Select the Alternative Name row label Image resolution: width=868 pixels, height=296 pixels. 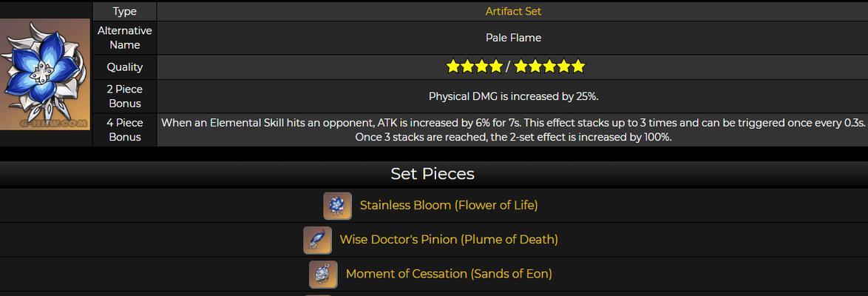pos(124,38)
